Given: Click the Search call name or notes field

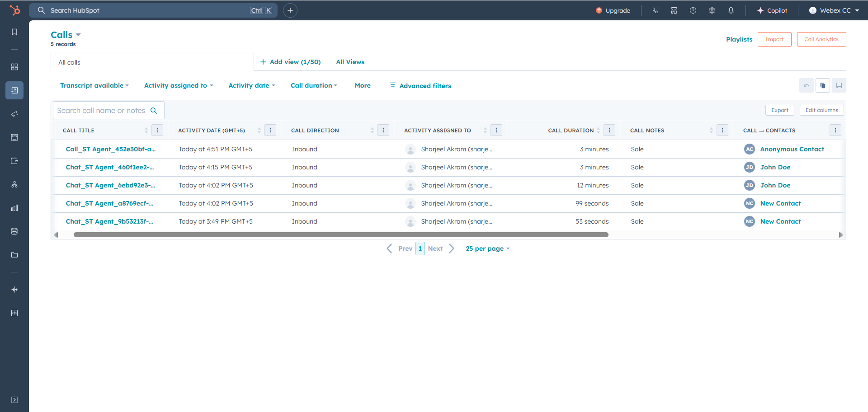Looking at the screenshot, I should click(x=101, y=111).
